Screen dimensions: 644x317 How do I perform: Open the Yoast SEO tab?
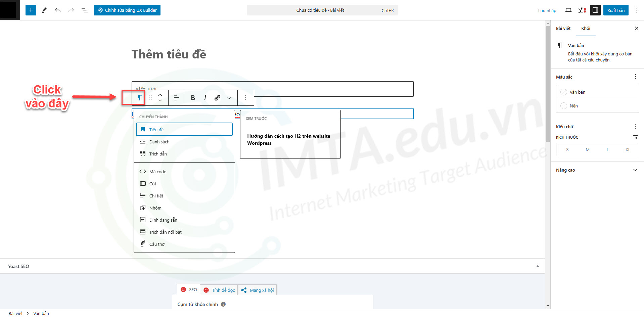tap(189, 289)
